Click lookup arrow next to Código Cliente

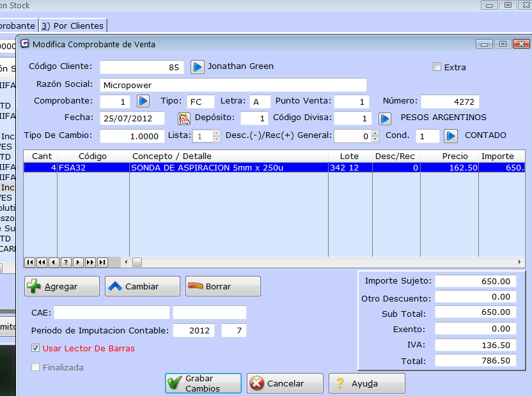click(x=198, y=67)
